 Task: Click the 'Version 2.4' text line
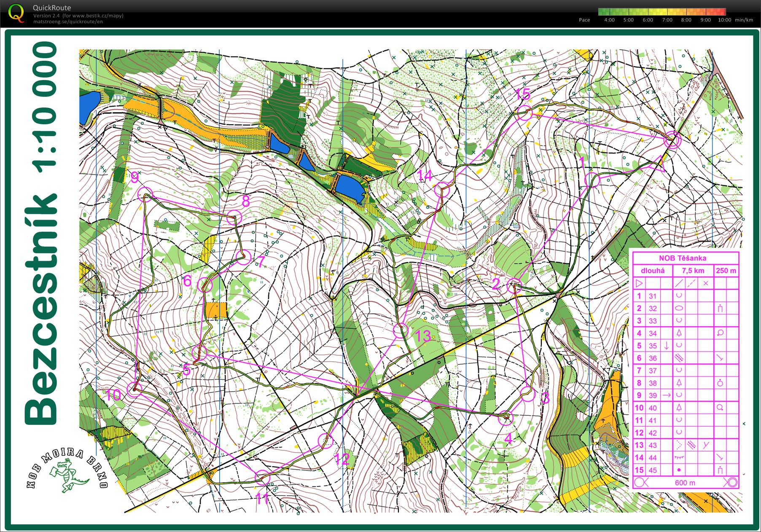[78, 16]
